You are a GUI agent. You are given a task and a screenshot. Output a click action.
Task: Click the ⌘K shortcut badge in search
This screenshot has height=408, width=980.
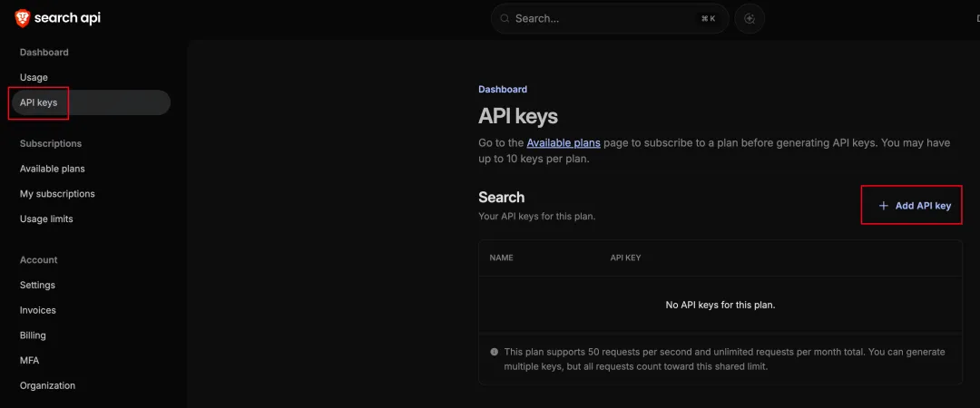click(708, 18)
